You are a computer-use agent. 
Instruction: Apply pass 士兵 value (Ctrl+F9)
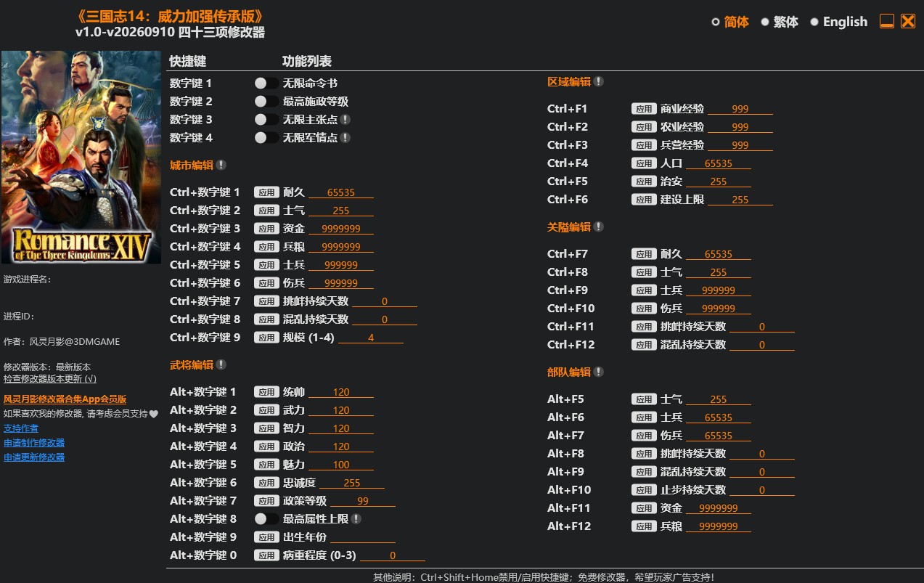644,290
